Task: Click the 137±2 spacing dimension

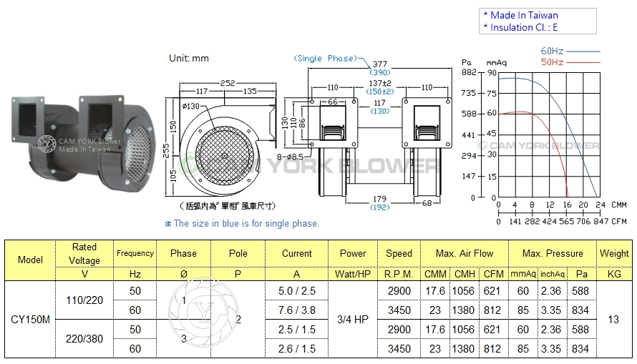Action: (x=380, y=84)
